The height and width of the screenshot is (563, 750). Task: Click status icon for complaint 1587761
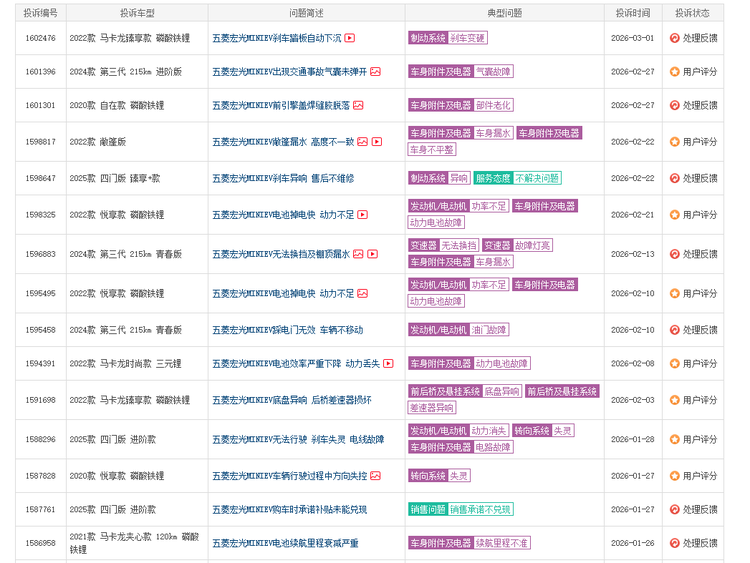coord(674,509)
